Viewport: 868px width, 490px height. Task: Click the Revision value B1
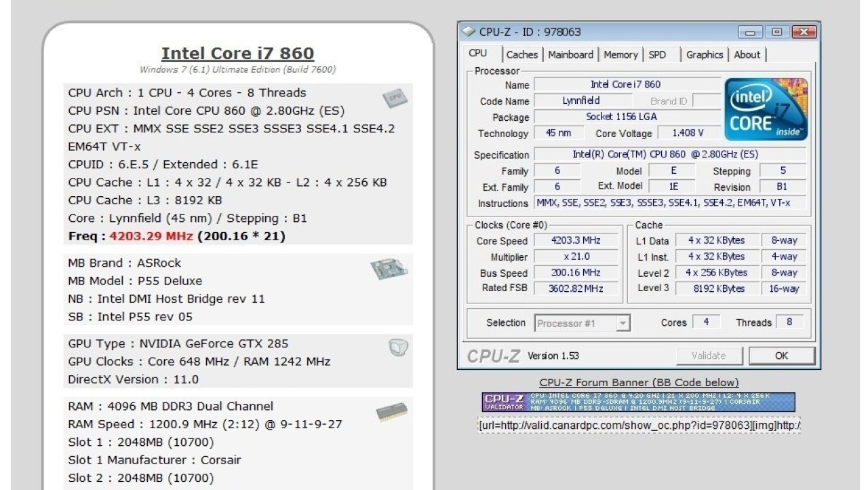pos(783,187)
